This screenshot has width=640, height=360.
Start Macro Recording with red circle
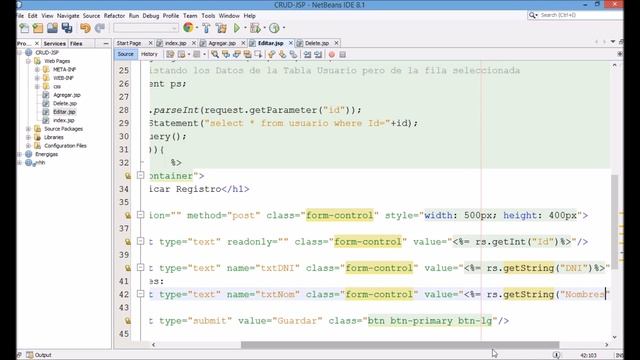[331, 54]
